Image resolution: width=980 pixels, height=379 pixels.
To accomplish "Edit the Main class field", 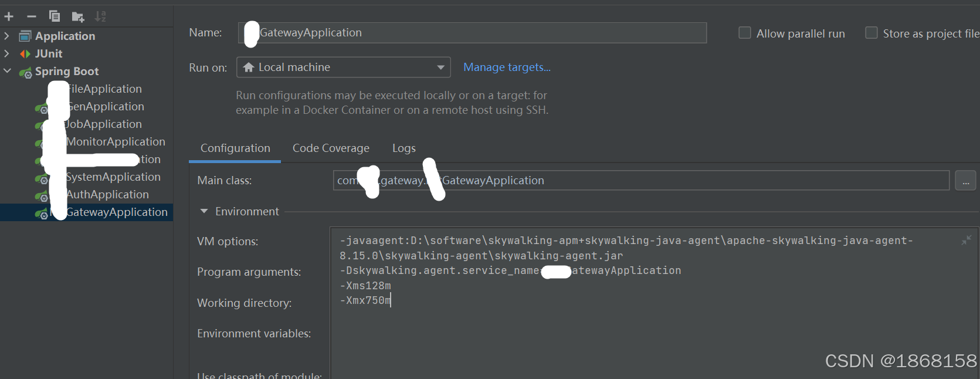I will [641, 181].
